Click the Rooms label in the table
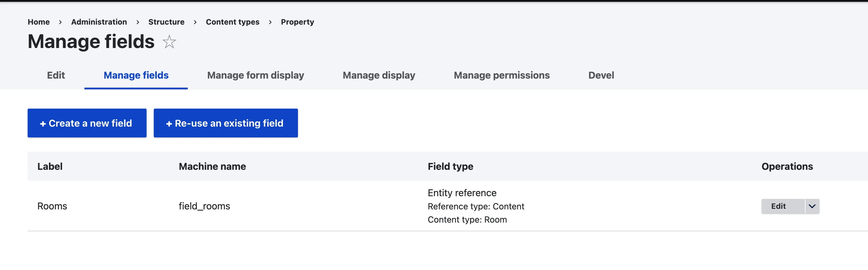Screen dimensions: 868x270 [52, 206]
